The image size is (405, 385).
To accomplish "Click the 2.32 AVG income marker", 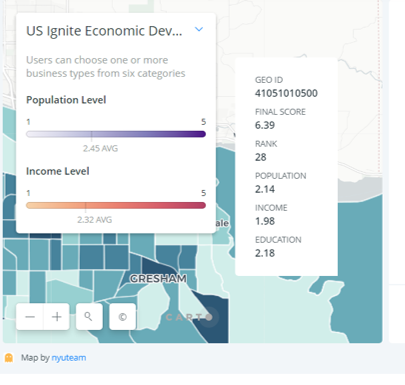I will (94, 220).
